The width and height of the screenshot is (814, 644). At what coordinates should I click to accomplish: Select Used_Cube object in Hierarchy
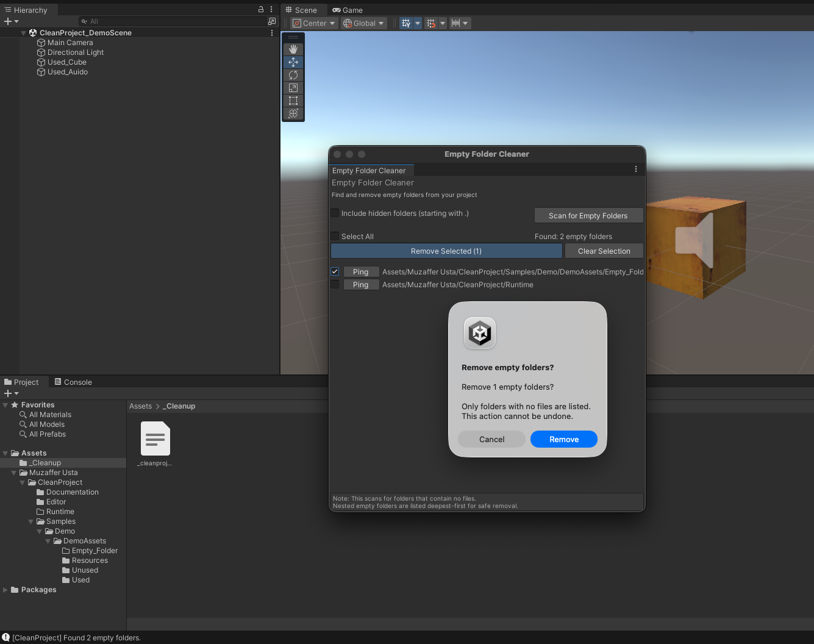tap(67, 62)
